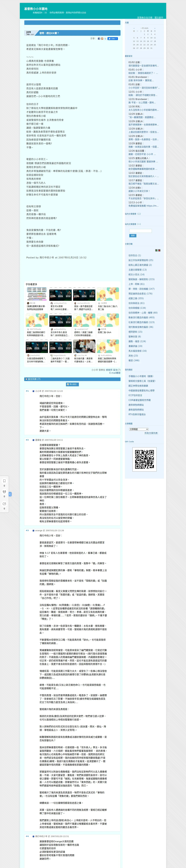The width and height of the screenshot is (186, 868).
Task: Open category 書籍評論 (19)
Action: coord(135,346)
